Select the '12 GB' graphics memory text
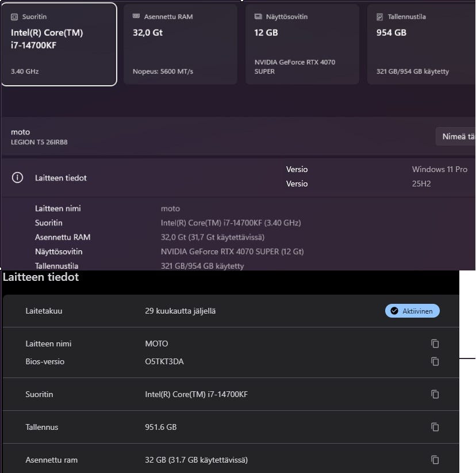This screenshot has height=473, width=476. coord(266,32)
